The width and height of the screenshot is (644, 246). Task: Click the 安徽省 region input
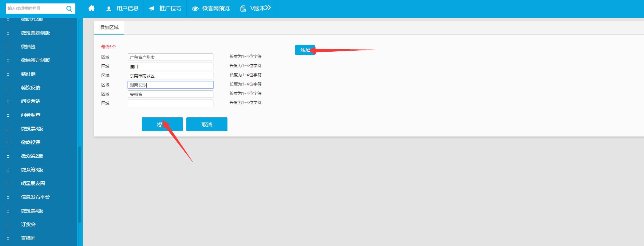pos(170,94)
